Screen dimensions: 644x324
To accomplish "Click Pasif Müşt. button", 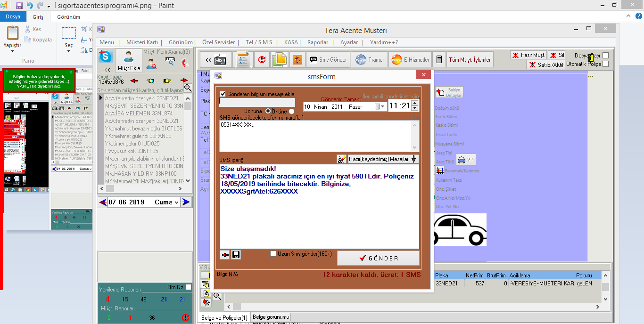I will point(528,55).
